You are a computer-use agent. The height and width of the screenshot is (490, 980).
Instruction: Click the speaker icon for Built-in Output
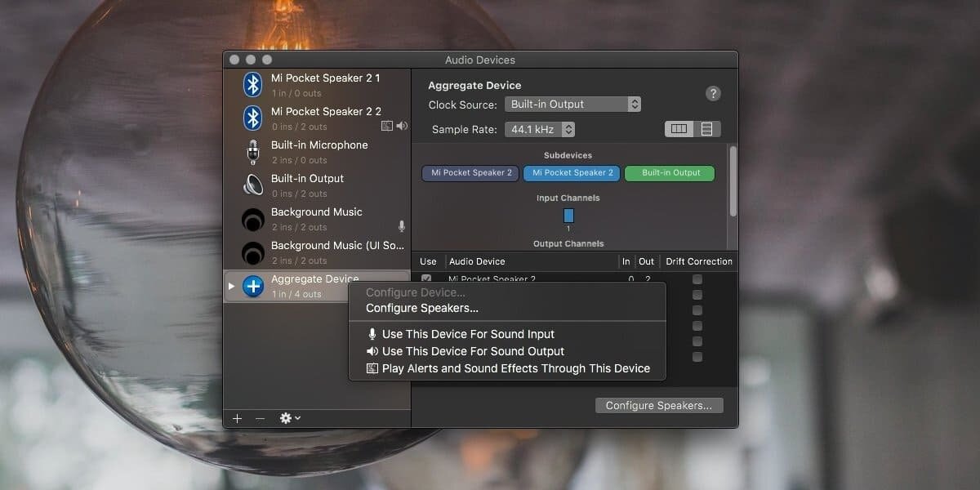pyautogui.click(x=252, y=185)
